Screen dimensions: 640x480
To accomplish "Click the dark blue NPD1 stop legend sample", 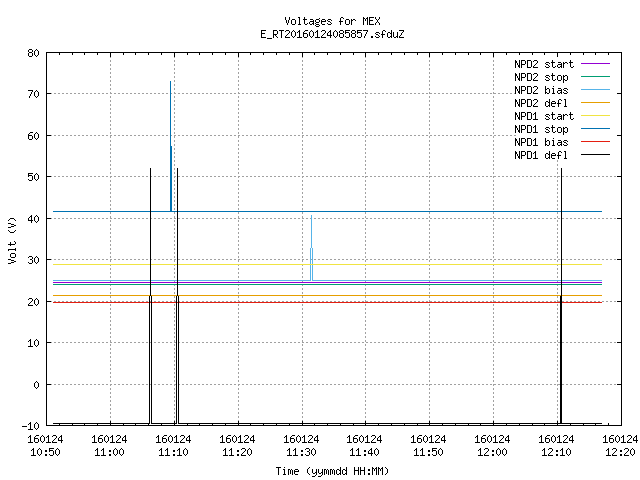I will pyautogui.click(x=595, y=129).
